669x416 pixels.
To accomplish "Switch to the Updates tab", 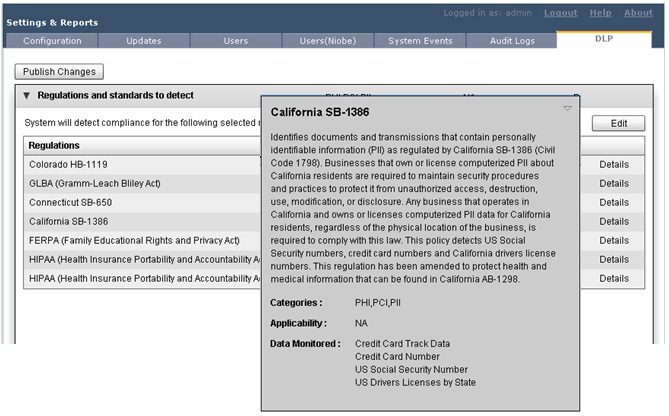I will [144, 41].
